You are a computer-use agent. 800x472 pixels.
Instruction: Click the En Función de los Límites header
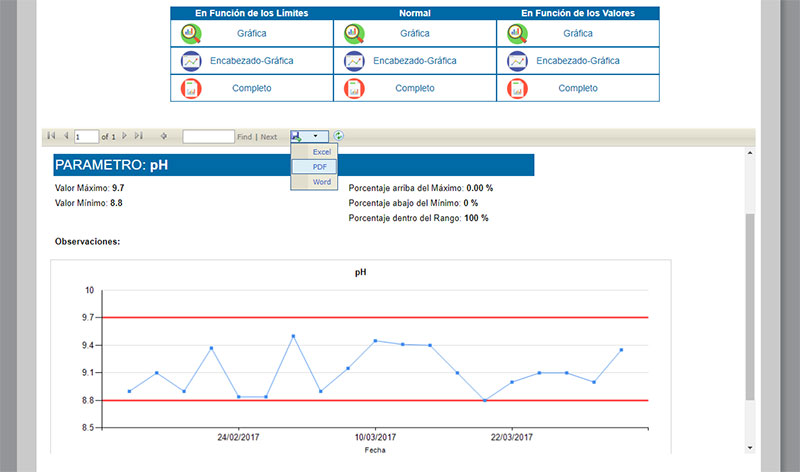252,13
